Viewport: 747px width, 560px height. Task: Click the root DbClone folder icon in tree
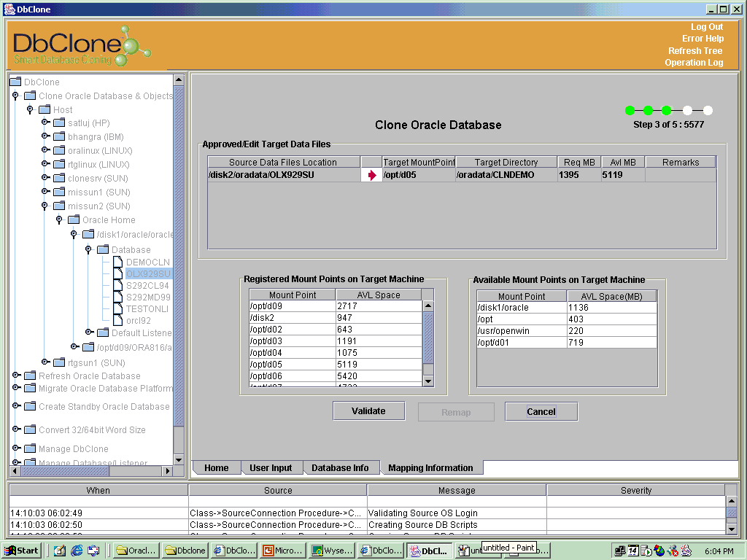click(16, 82)
